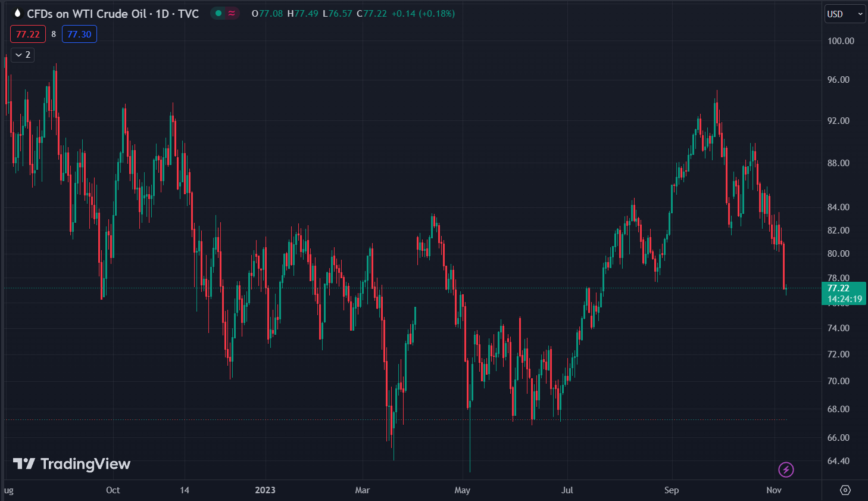Click the +0.14 (+0.18%) change value
The image size is (868, 501).
click(x=423, y=14)
